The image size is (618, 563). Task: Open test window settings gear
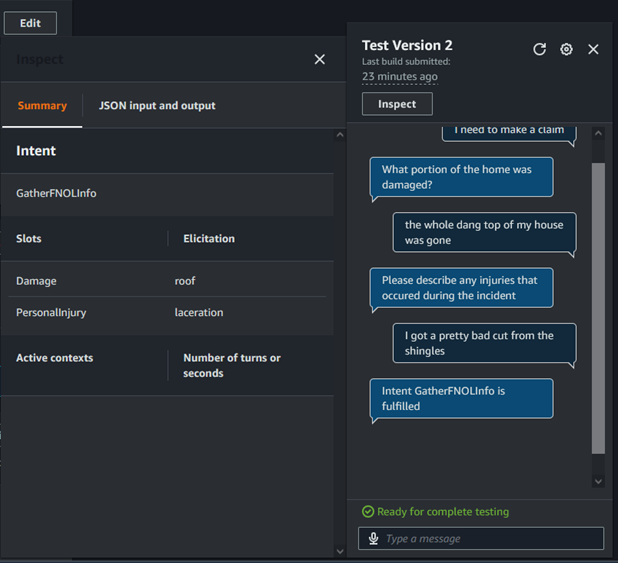(566, 49)
